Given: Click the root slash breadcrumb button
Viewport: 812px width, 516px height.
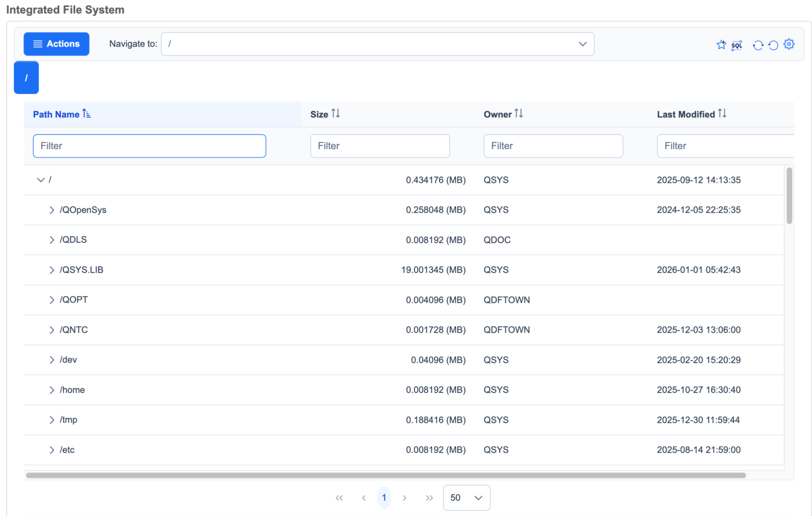Looking at the screenshot, I should click(26, 78).
